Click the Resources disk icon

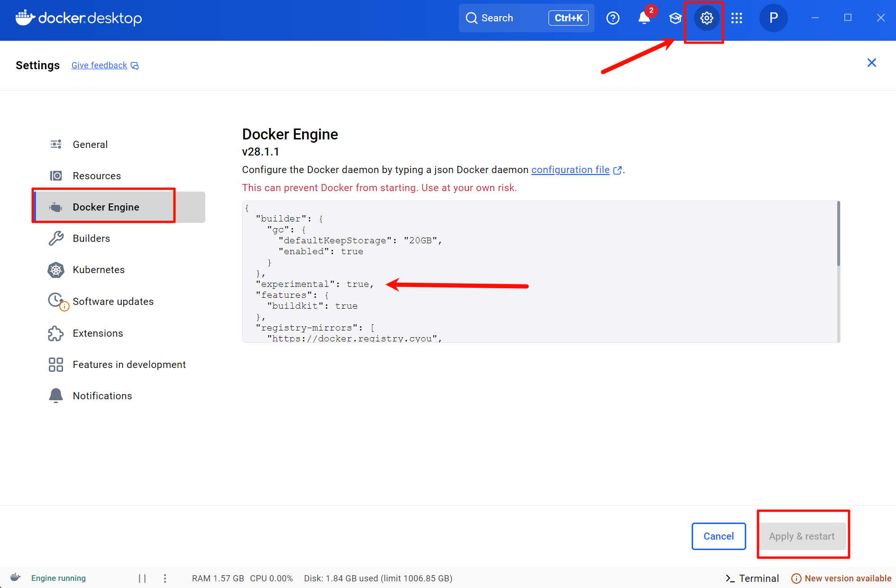[56, 176]
